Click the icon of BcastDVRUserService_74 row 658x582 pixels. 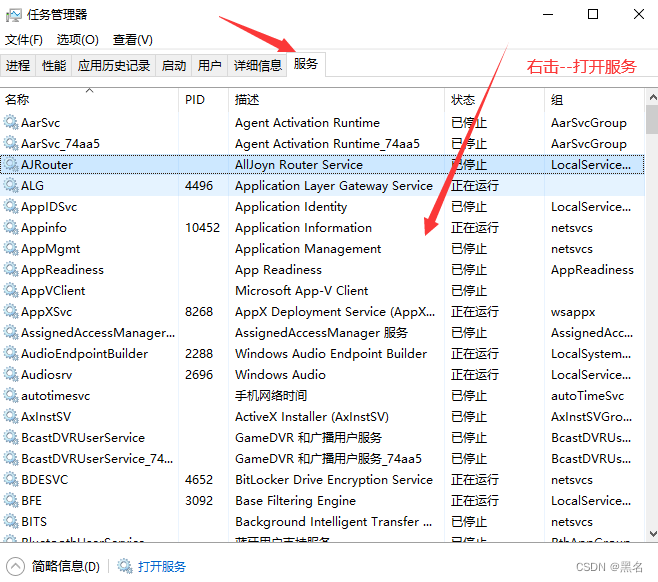[11, 458]
